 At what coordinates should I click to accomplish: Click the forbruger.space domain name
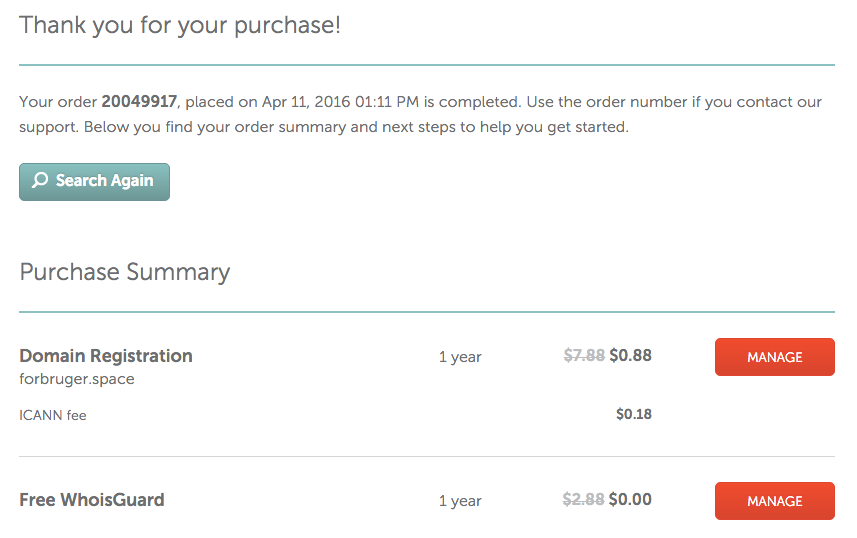pos(77,379)
